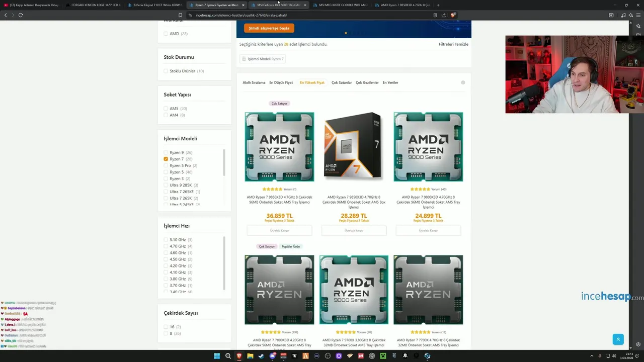The width and height of the screenshot is (644, 362).
Task: Uncheck Ryzen 7 processor model
Action: [166, 159]
